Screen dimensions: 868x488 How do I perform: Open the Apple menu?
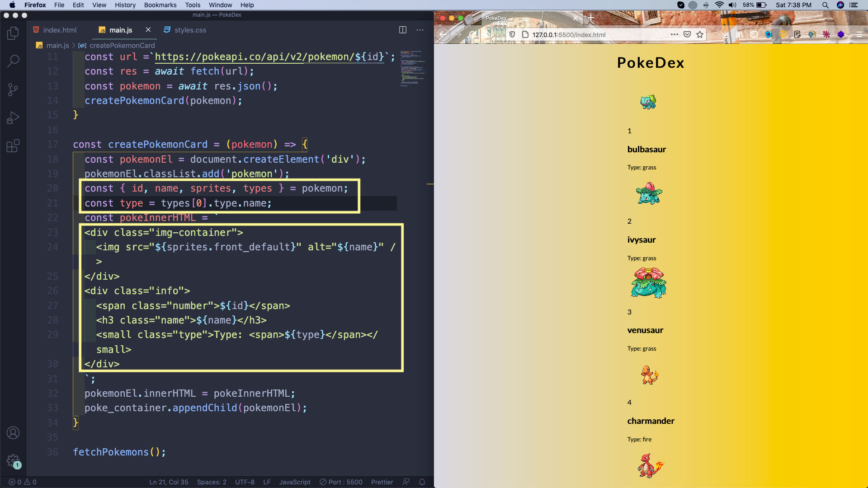click(12, 5)
